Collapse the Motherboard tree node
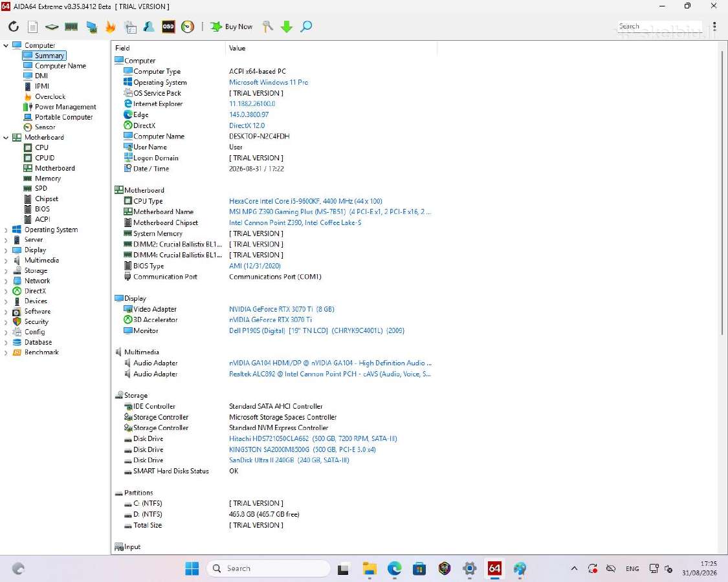 click(6, 137)
